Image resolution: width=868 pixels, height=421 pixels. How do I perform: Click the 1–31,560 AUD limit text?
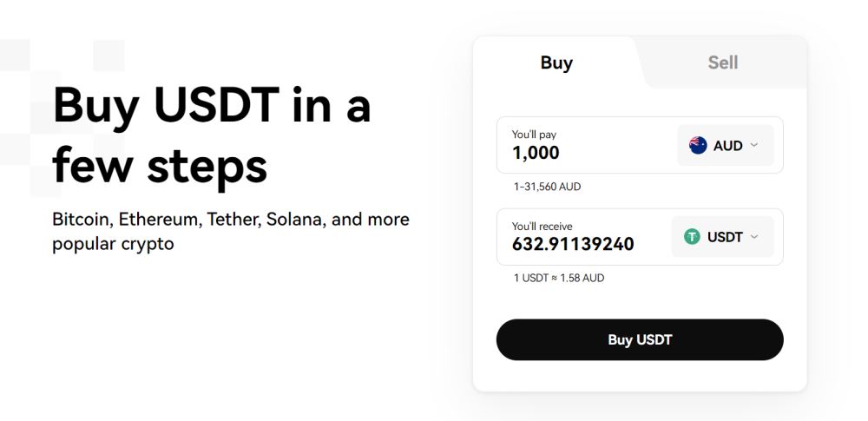(x=547, y=187)
